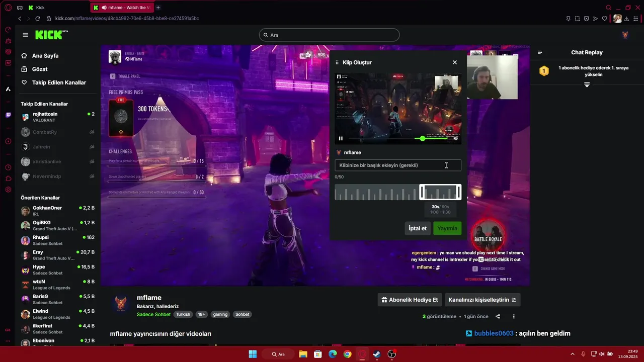644x362 pixels.
Task: Select the mflame video tab
Action: click(122, 8)
